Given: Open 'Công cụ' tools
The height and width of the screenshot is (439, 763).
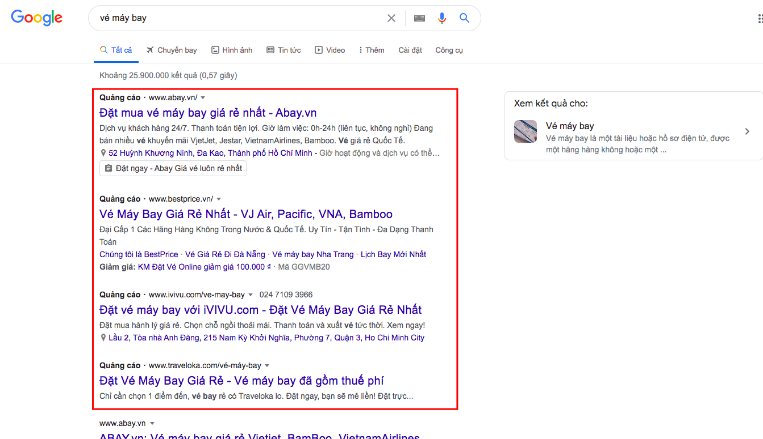Looking at the screenshot, I should click(449, 50).
